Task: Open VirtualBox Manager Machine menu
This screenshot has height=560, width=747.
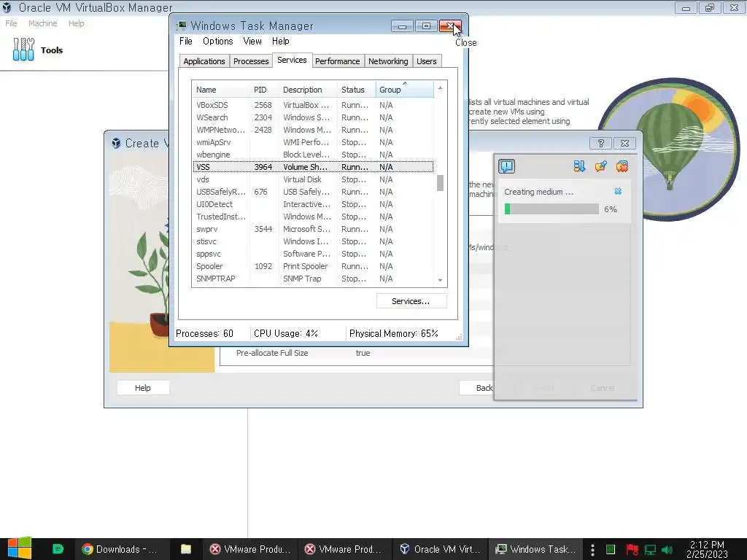Action: coord(42,23)
